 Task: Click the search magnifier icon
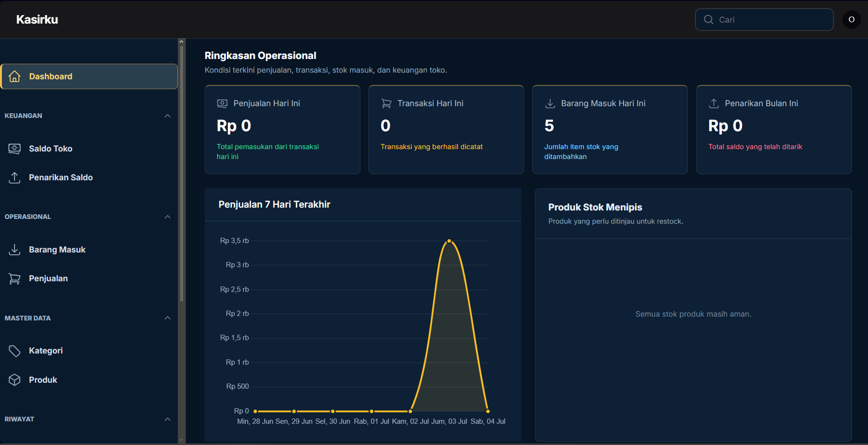coord(709,19)
